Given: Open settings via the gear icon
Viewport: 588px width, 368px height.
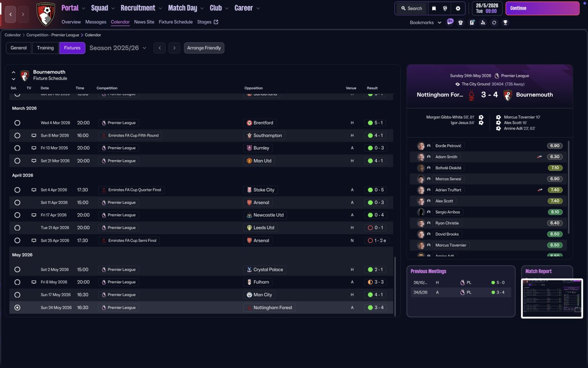Looking at the screenshot, I should (x=458, y=8).
